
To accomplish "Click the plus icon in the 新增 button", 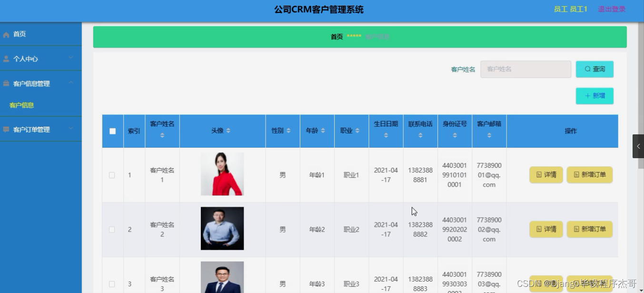I will (x=587, y=95).
